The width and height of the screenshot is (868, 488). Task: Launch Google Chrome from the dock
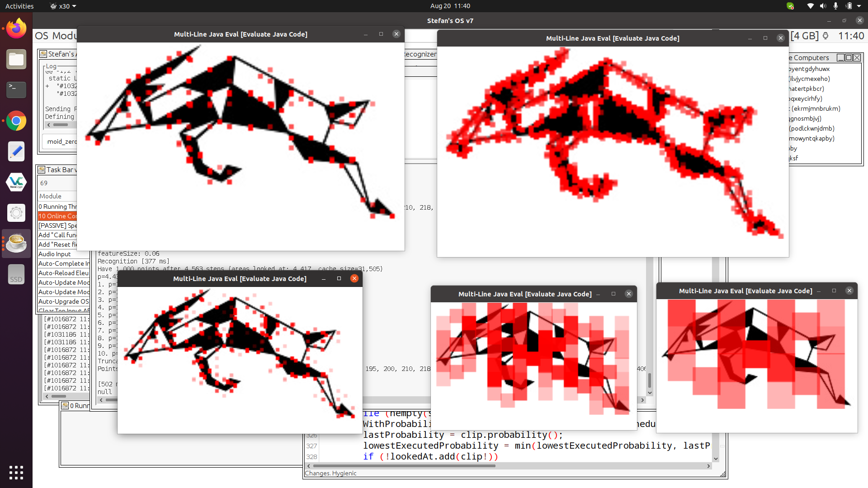point(16,121)
